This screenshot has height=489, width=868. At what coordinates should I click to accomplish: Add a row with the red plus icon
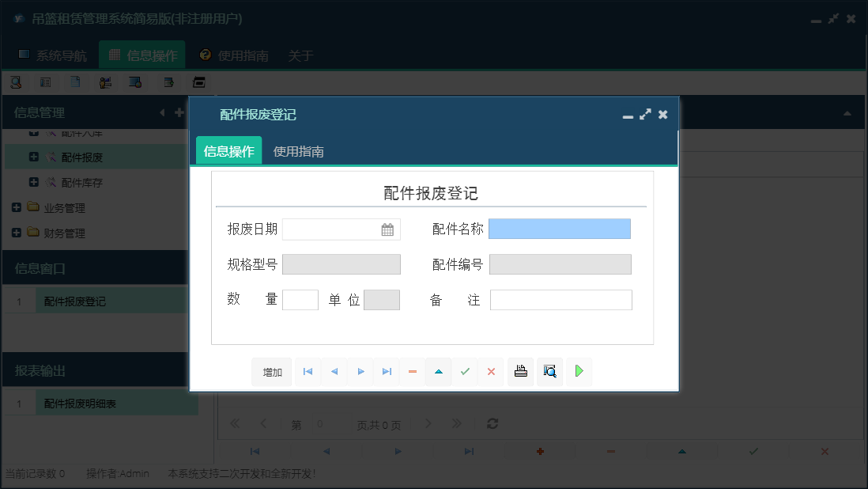pos(539,451)
